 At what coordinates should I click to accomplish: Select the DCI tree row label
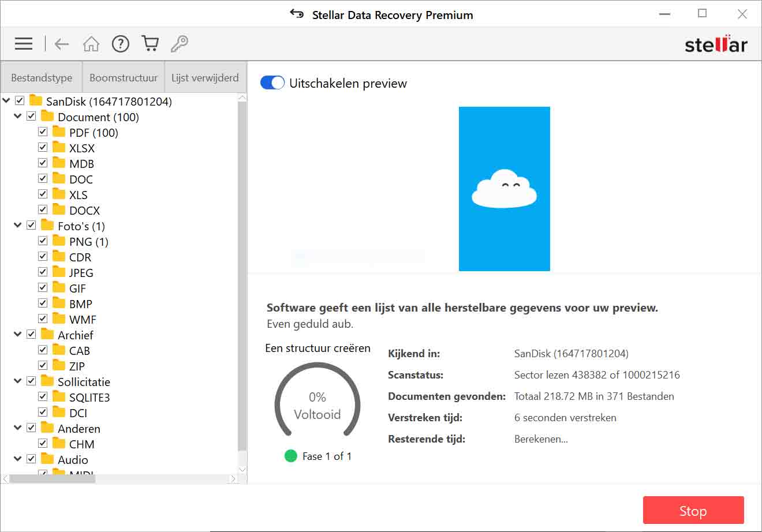[x=78, y=413]
